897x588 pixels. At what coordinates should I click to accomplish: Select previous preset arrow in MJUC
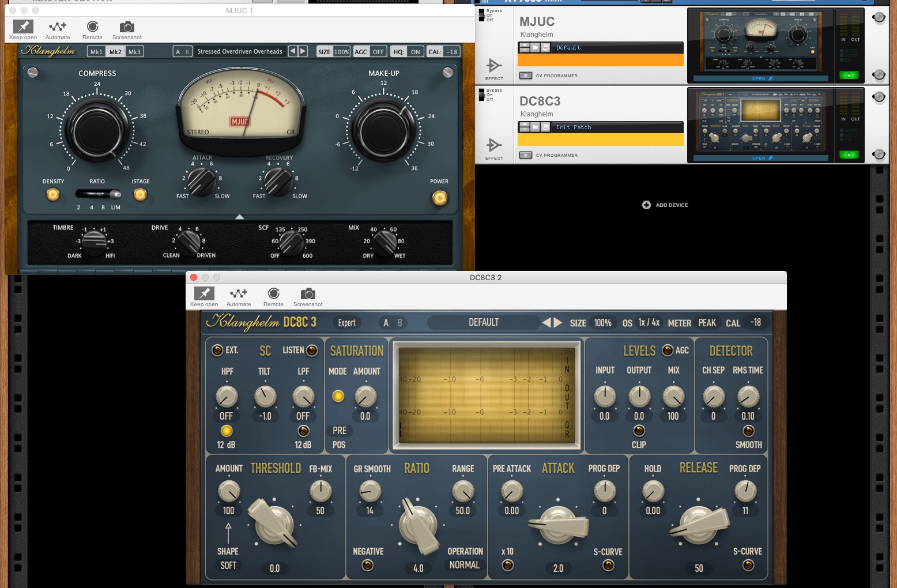click(293, 51)
